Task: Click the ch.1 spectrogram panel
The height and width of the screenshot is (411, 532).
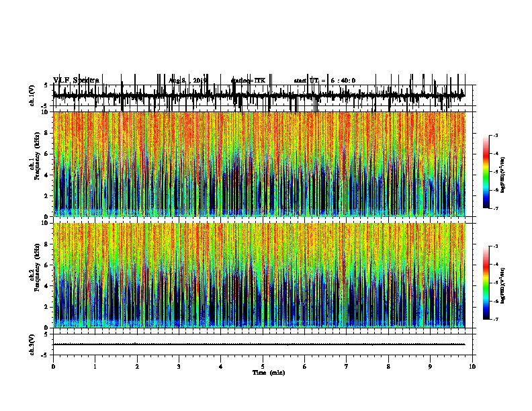Action: point(259,164)
